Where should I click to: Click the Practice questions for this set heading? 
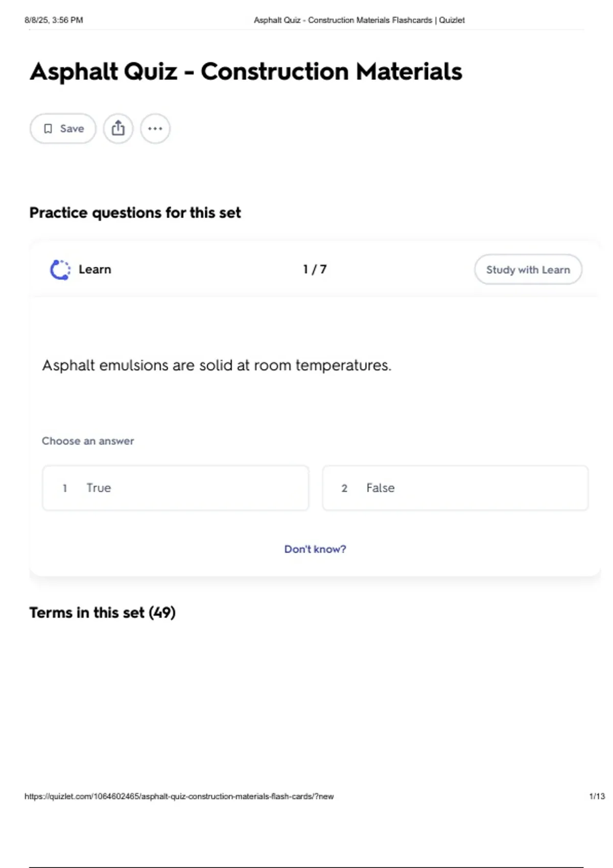[135, 212]
